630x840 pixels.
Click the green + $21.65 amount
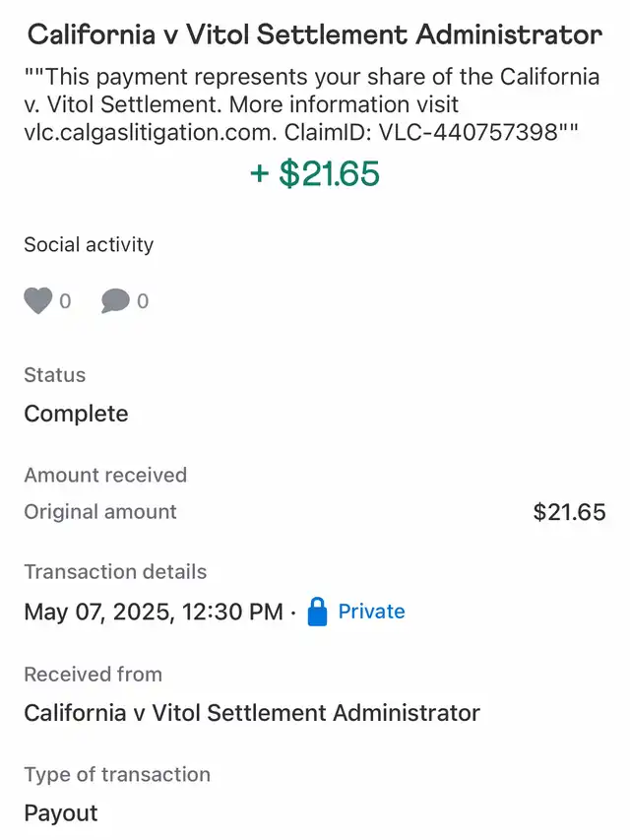315,174
